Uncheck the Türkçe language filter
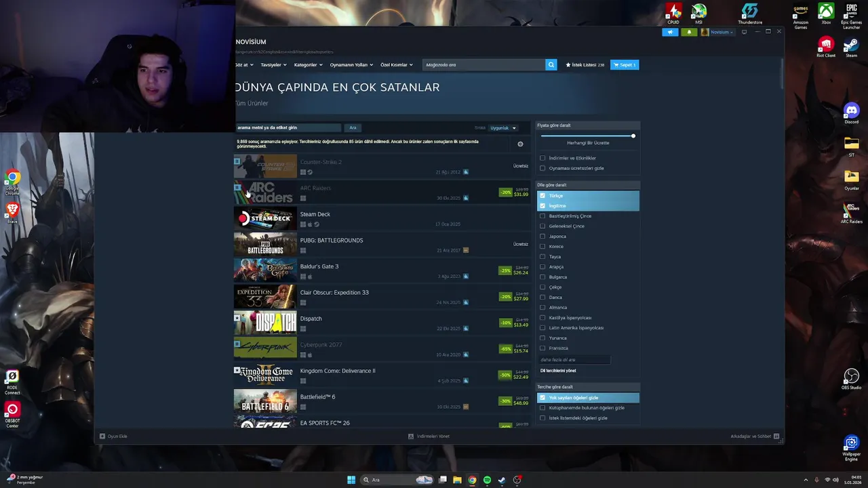868x488 pixels. pyautogui.click(x=542, y=196)
